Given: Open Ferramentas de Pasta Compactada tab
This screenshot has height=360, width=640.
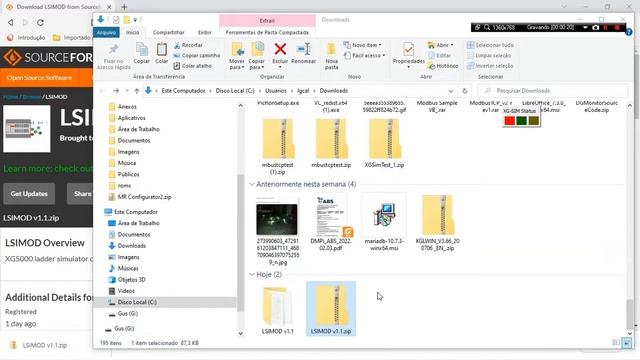Looking at the screenshot, I should [267, 32].
